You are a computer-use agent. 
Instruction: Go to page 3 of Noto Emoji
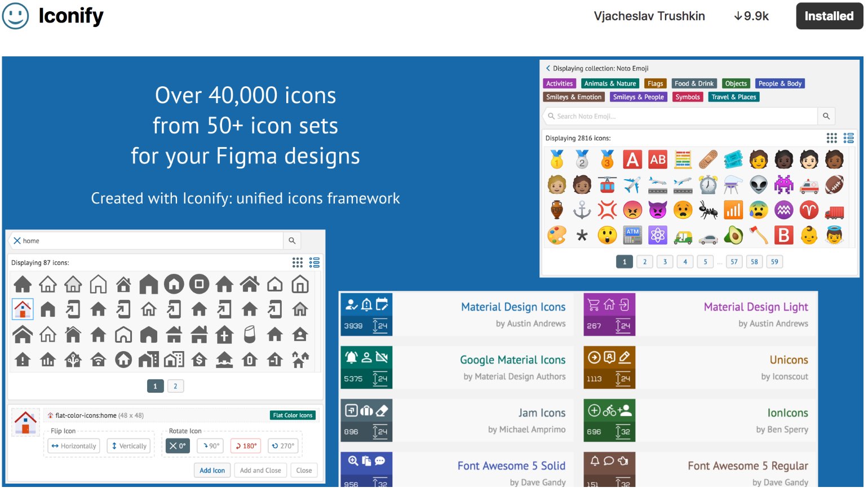pyautogui.click(x=665, y=262)
